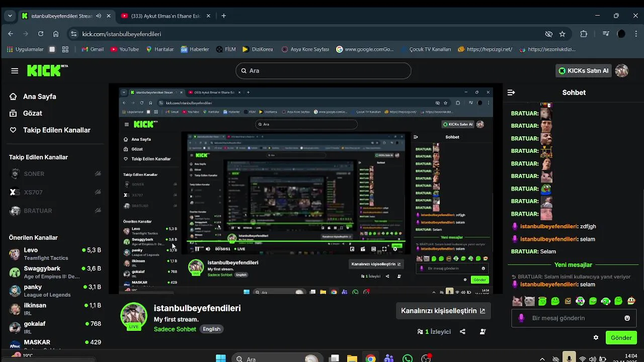Open panky channel in sidebar

[55, 291]
